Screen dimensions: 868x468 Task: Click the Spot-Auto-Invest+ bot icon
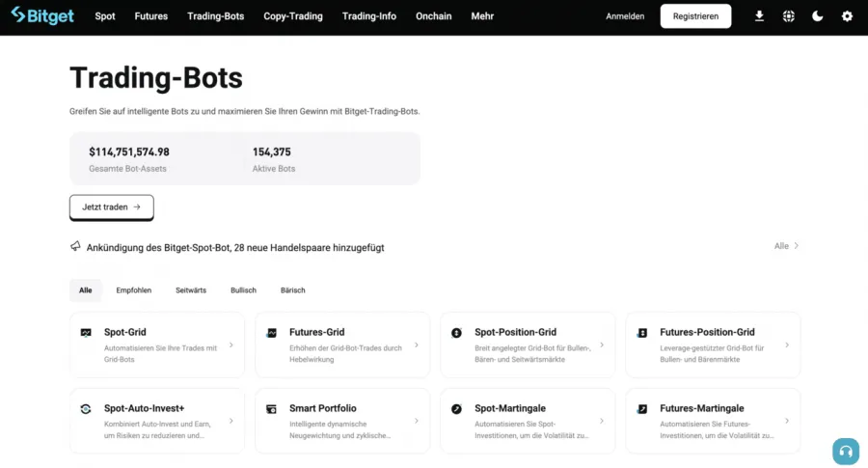point(86,409)
